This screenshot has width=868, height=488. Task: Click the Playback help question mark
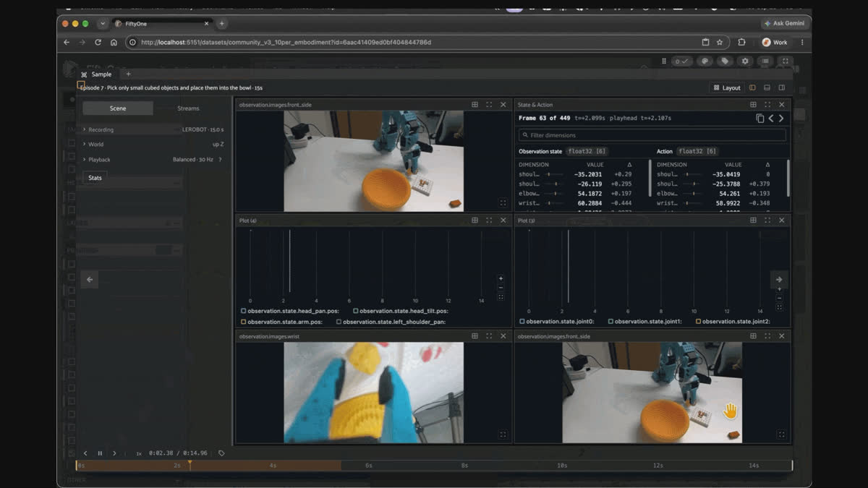click(x=220, y=160)
